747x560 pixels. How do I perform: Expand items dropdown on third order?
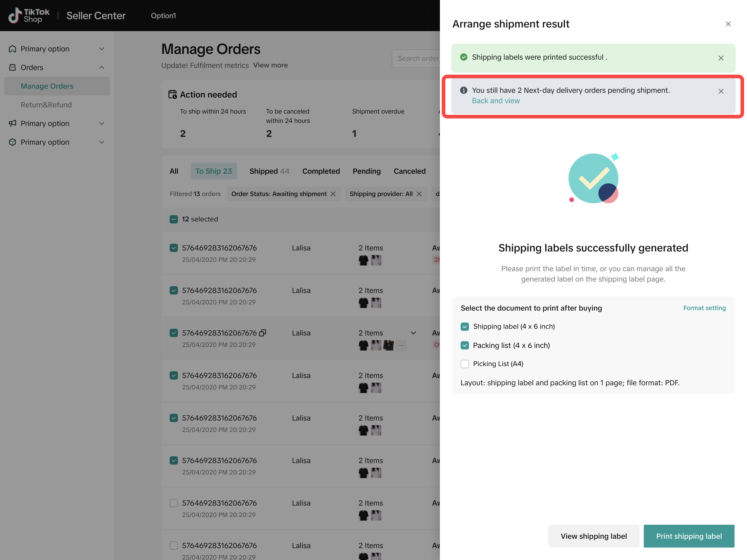coord(413,333)
